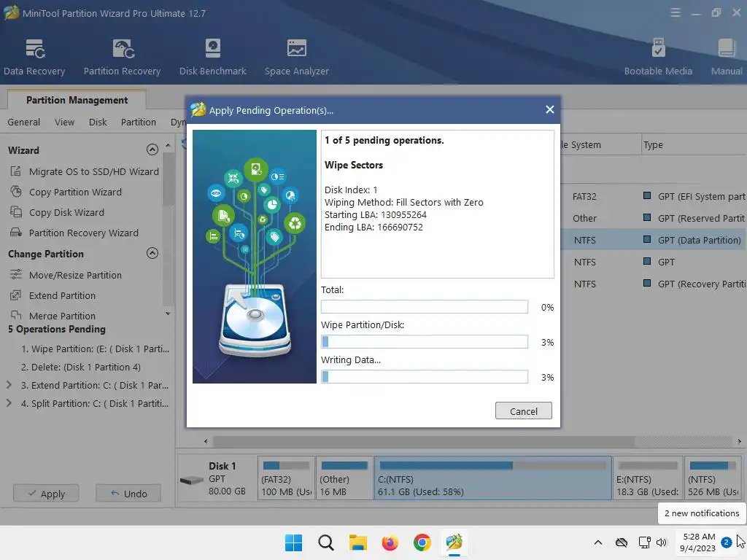Select the (Other) 16 MB partition block

(x=344, y=478)
